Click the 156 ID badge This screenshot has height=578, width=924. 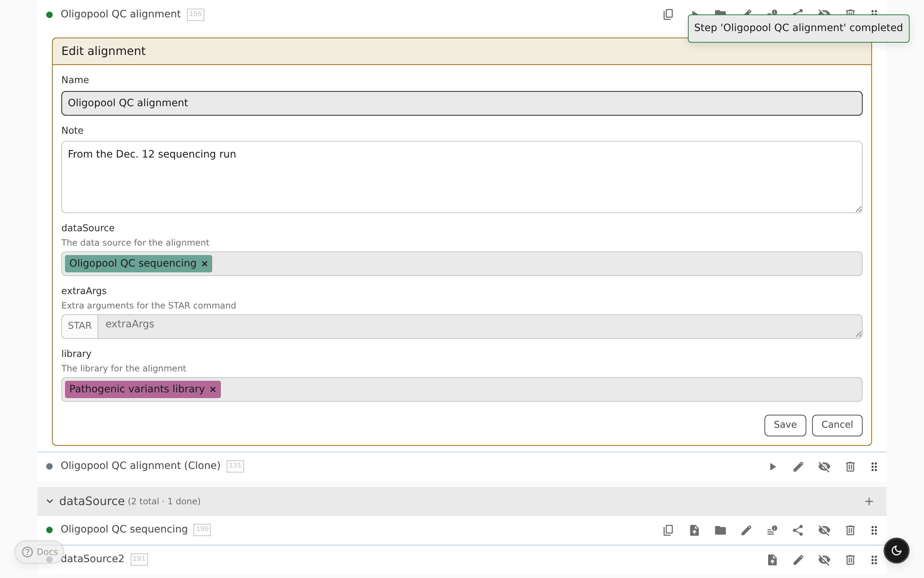coord(196,14)
